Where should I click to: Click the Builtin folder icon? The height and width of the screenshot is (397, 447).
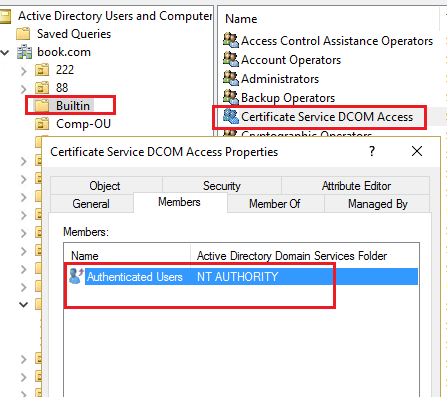coord(42,106)
